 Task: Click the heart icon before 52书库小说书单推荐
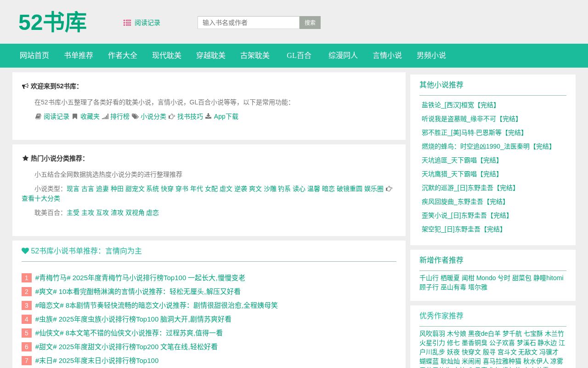[25, 251]
